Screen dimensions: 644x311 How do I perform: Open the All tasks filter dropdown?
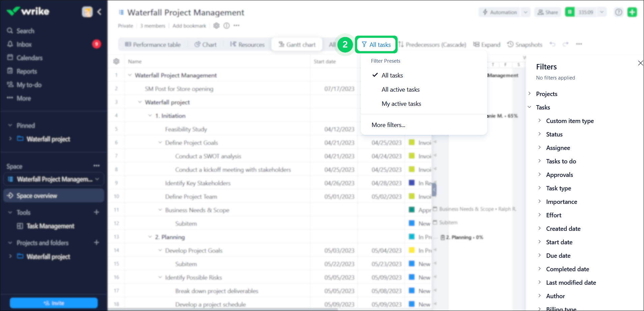tap(376, 44)
